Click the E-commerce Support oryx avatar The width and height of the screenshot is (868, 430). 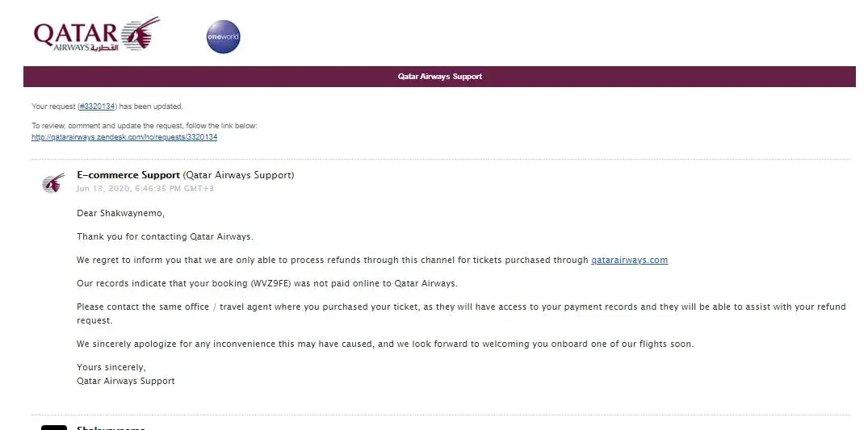click(x=53, y=183)
